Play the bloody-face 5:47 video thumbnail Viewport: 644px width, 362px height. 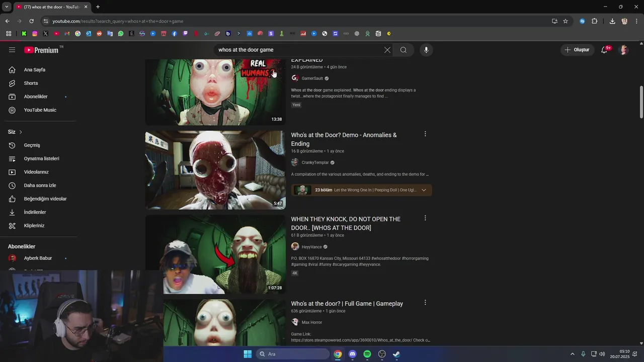(215, 170)
